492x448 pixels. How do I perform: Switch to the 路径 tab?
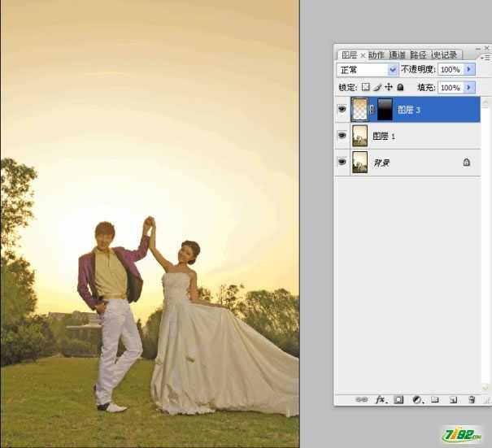tap(418, 55)
